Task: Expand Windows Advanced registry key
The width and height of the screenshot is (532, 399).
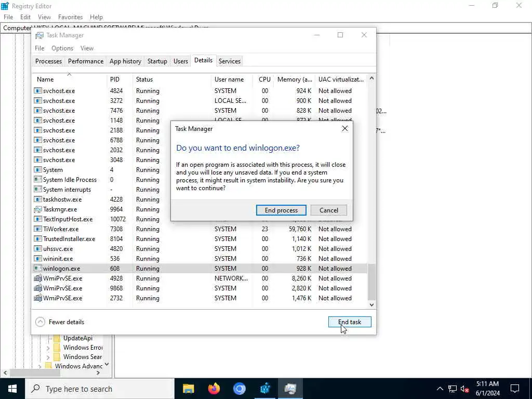Action: [39, 366]
